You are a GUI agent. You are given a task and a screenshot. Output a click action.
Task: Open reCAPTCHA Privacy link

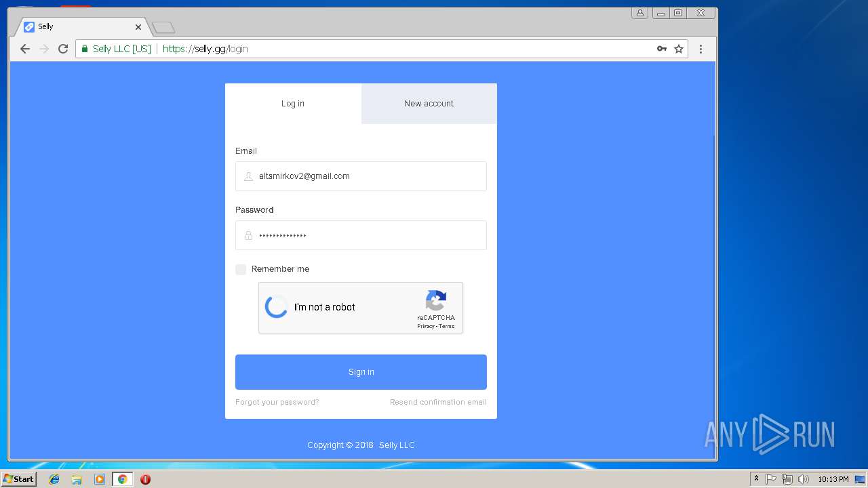[x=425, y=327]
